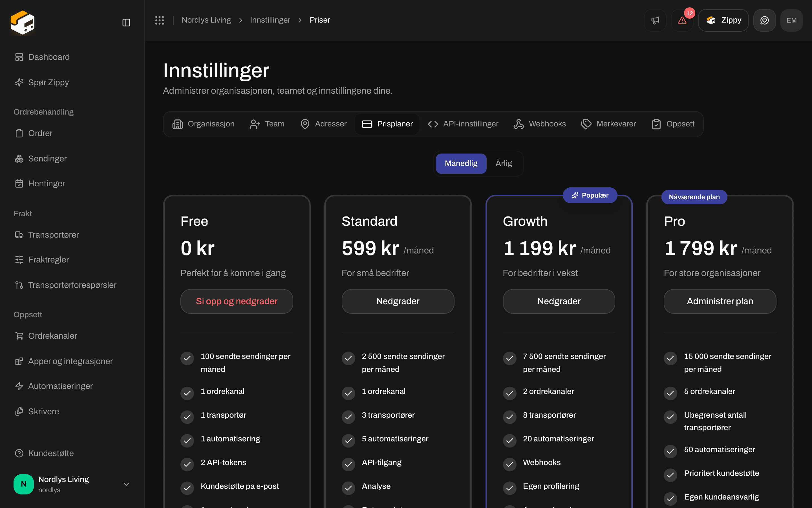
Task: Select Månedlig billing period
Action: pos(461,163)
